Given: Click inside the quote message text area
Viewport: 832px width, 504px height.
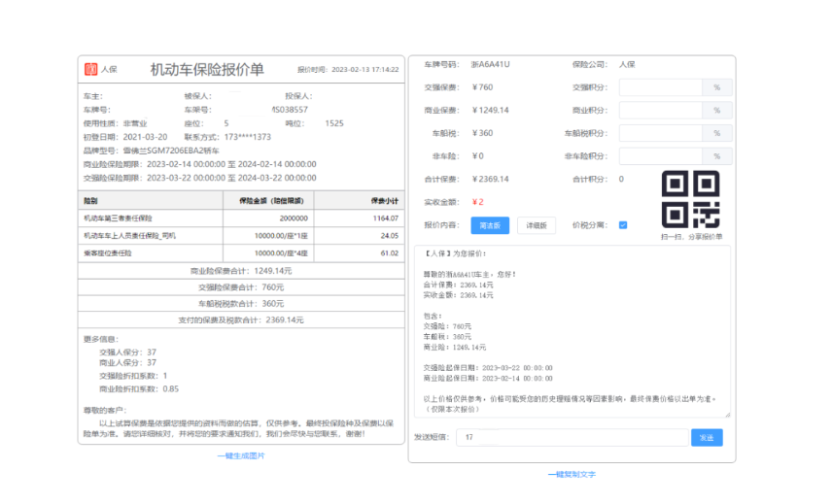Looking at the screenshot, I should tap(572, 331).
